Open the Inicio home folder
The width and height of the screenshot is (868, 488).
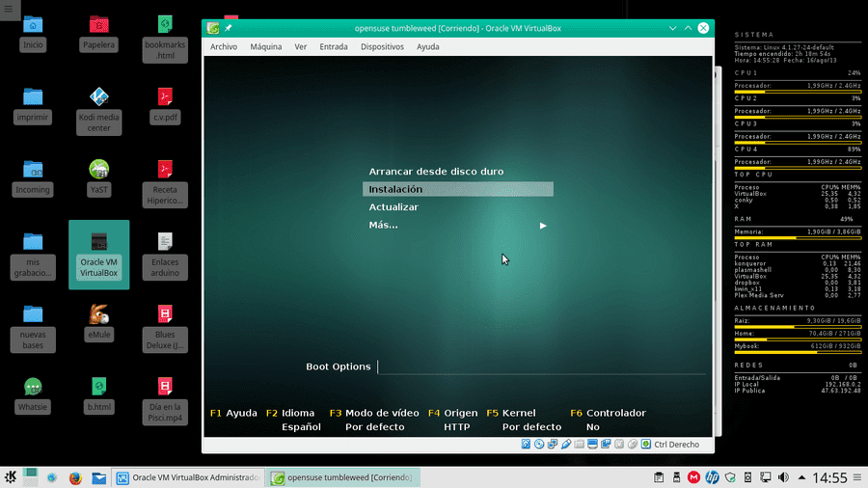pos(33,33)
